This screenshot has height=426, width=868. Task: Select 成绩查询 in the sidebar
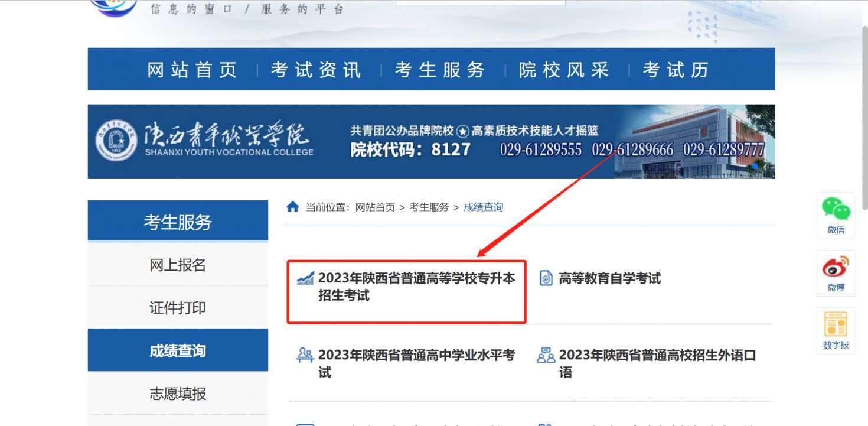point(178,350)
